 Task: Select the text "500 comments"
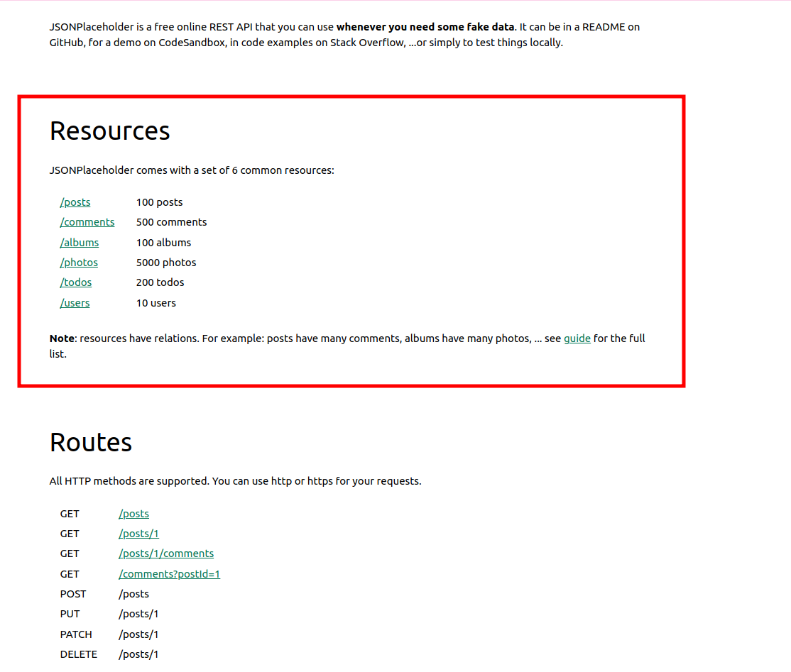pos(172,222)
